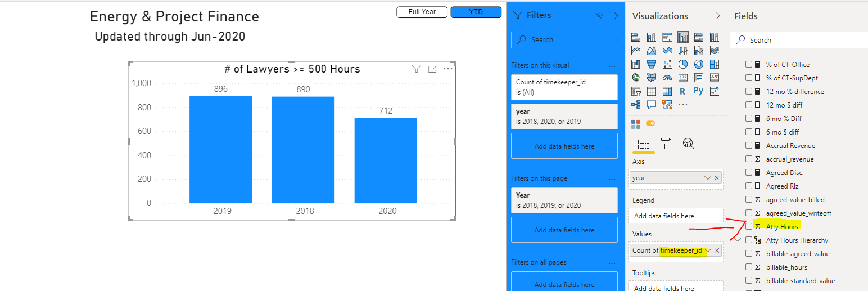This screenshot has height=291, width=868.
Task: Check the Accrual Revenue measure checkbox
Action: pyautogui.click(x=749, y=145)
